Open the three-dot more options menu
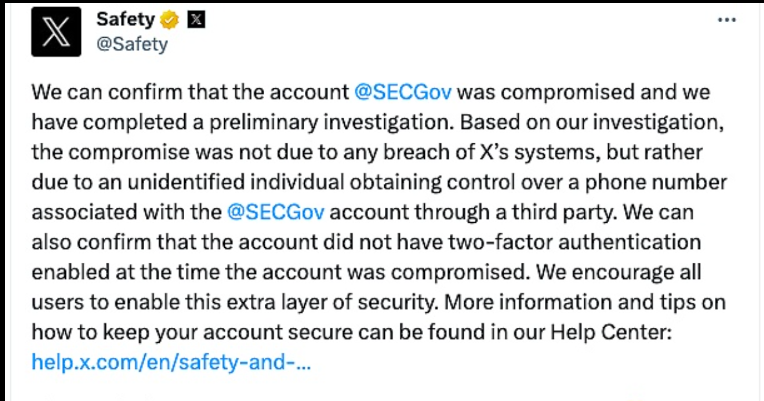This screenshot has height=401, width=764. point(730,20)
